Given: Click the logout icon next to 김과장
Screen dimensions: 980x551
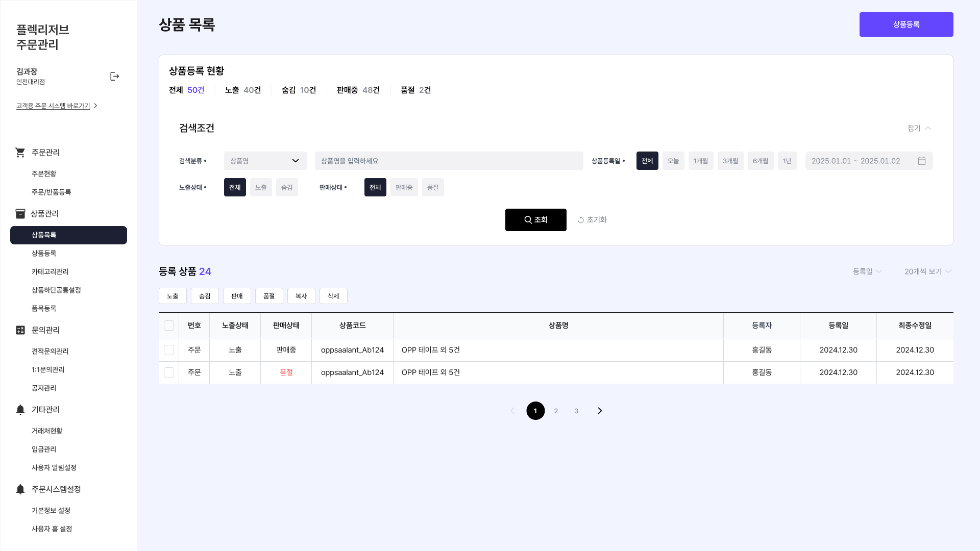Looking at the screenshot, I should tap(114, 76).
